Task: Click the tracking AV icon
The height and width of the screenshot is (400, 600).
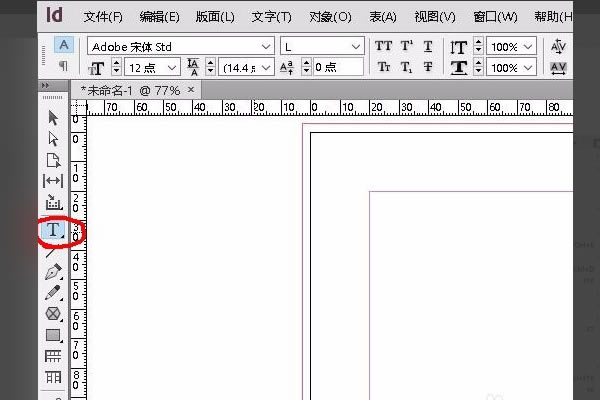Action: [x=558, y=68]
